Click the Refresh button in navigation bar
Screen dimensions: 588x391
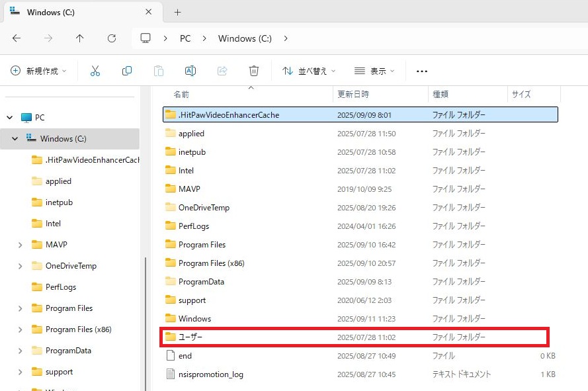click(112, 38)
